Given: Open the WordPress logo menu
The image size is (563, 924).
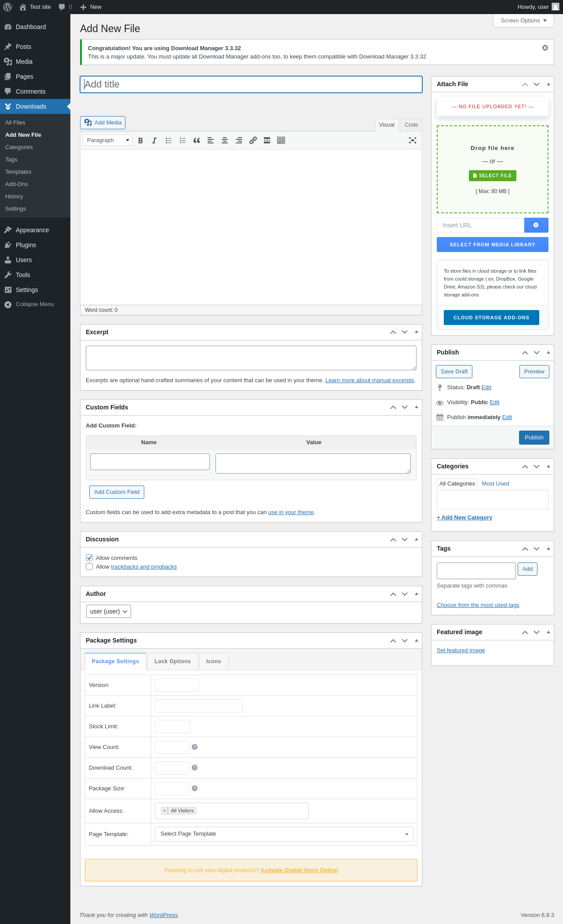Looking at the screenshot, I should 7,7.
